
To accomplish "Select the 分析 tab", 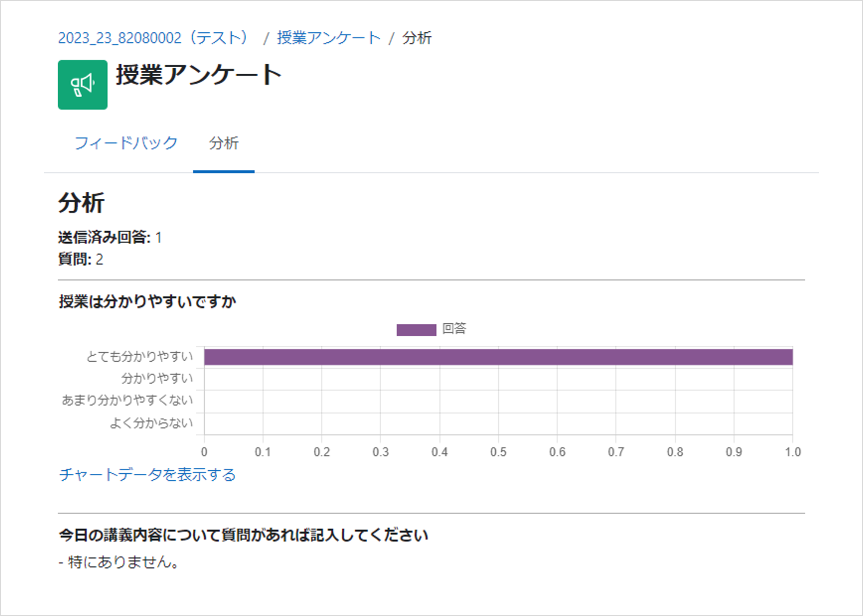I will pyautogui.click(x=224, y=143).
